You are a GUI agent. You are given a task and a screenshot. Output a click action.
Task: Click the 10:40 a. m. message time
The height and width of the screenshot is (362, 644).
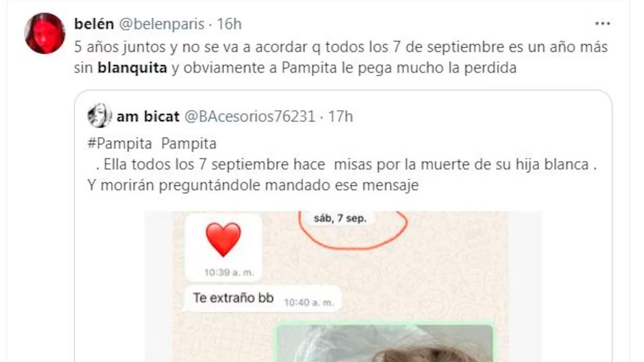(308, 302)
